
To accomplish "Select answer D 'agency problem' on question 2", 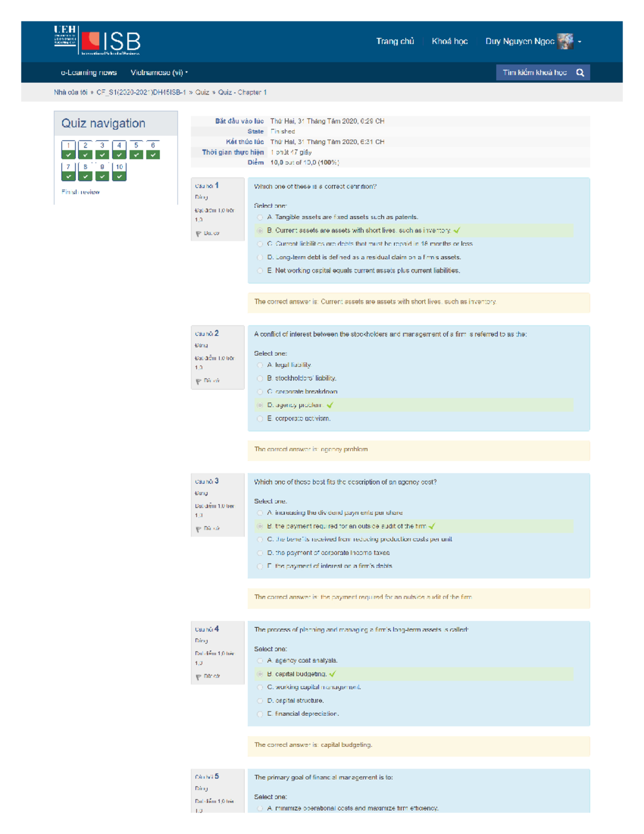I will click(x=260, y=405).
